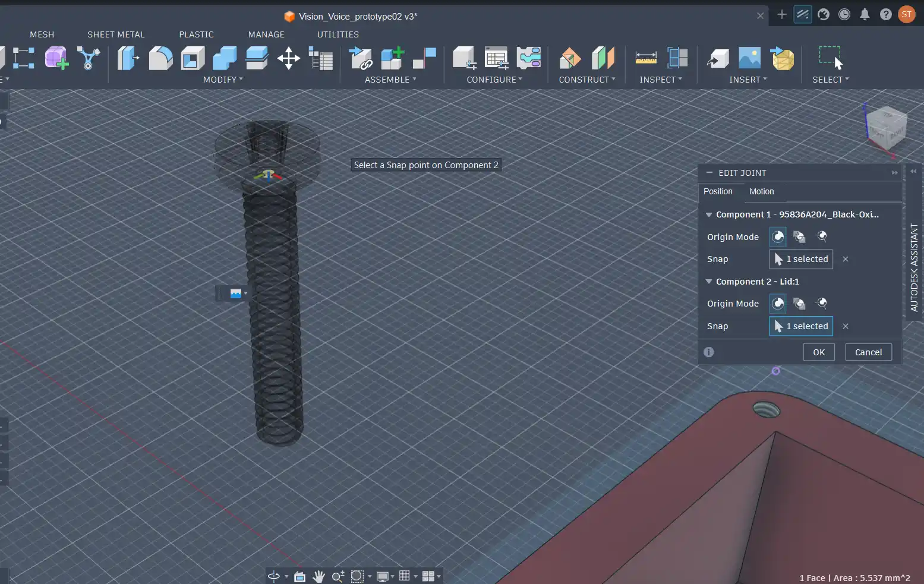Viewport: 924px width, 584px height.
Task: Click the Look At icon
Action: point(299,576)
